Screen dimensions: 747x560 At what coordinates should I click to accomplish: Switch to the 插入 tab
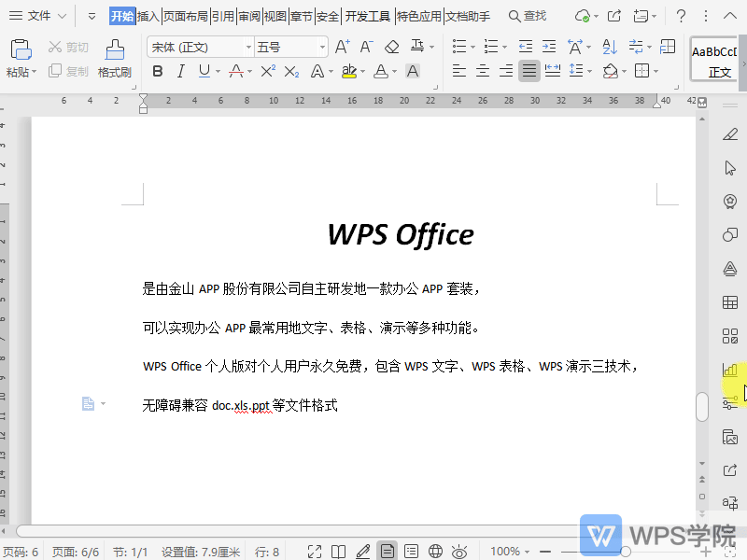(148, 17)
